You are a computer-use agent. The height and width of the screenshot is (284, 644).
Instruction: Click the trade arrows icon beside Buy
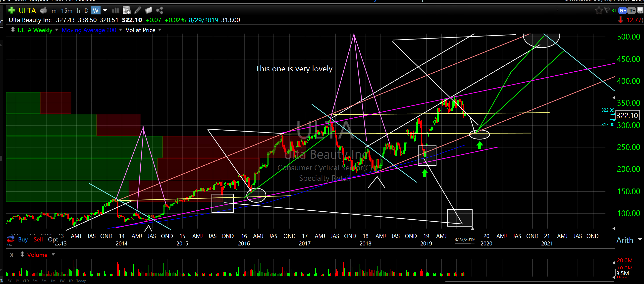tap(11, 239)
